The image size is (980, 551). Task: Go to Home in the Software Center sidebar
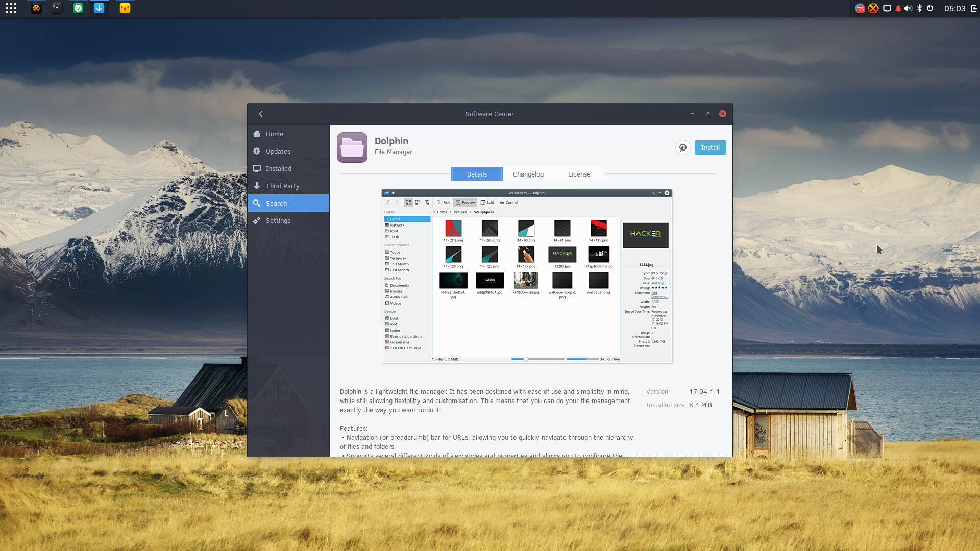point(288,134)
